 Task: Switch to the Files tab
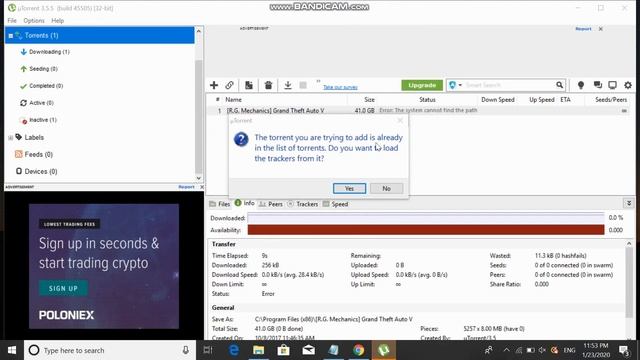(220, 204)
